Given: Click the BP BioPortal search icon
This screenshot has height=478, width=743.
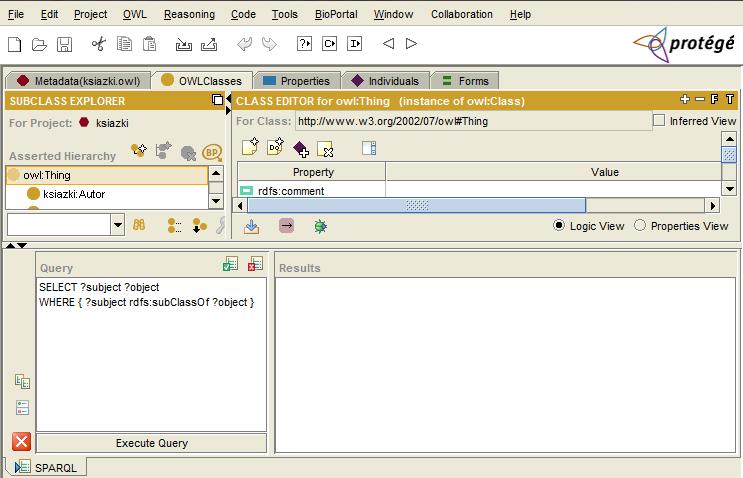Looking at the screenshot, I should (x=212, y=152).
